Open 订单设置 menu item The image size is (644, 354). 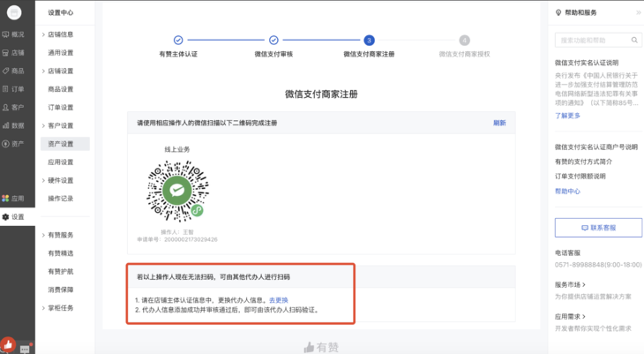(60, 108)
